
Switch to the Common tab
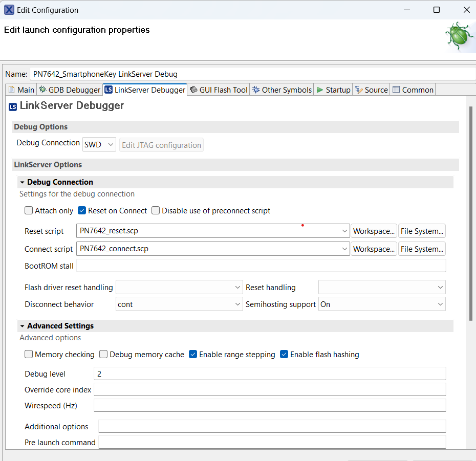413,90
